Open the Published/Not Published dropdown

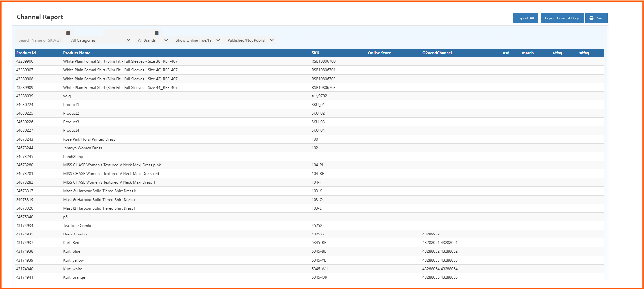[x=250, y=40]
